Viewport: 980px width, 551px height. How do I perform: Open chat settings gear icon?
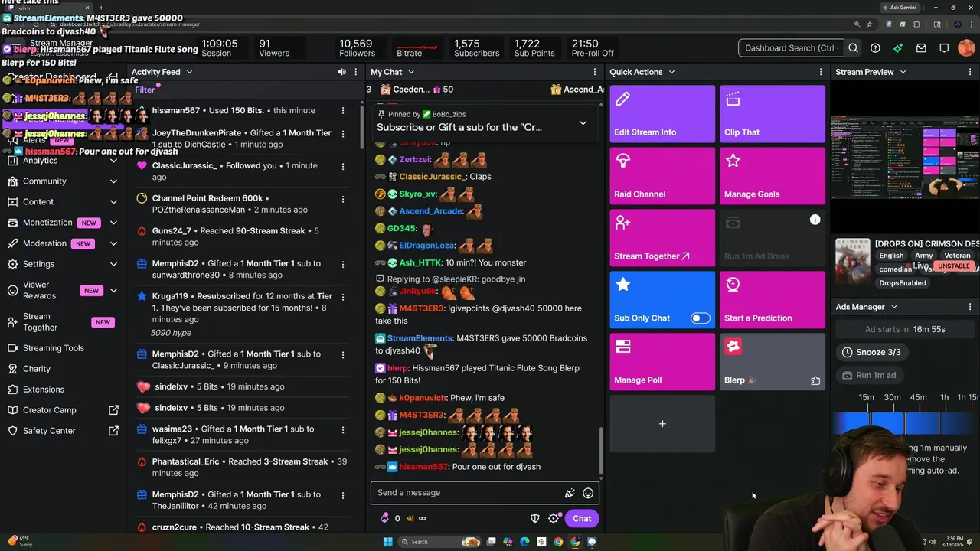pos(554,519)
